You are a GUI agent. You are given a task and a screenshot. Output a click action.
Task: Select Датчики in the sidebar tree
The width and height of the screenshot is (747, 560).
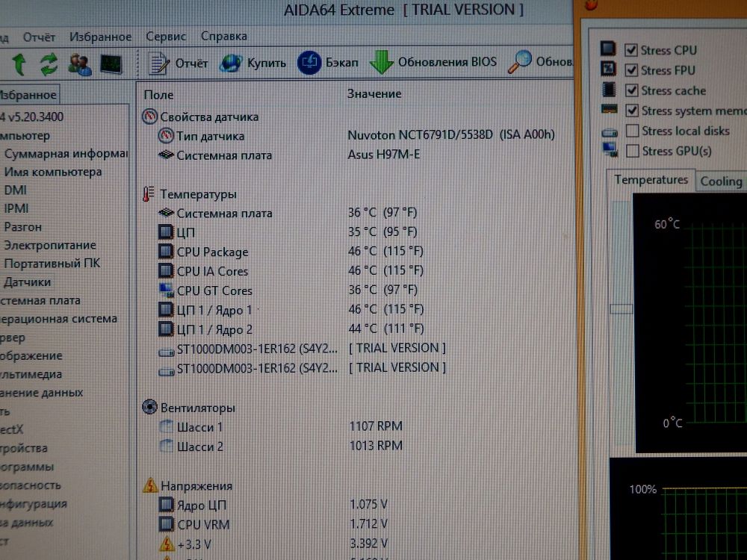click(27, 282)
